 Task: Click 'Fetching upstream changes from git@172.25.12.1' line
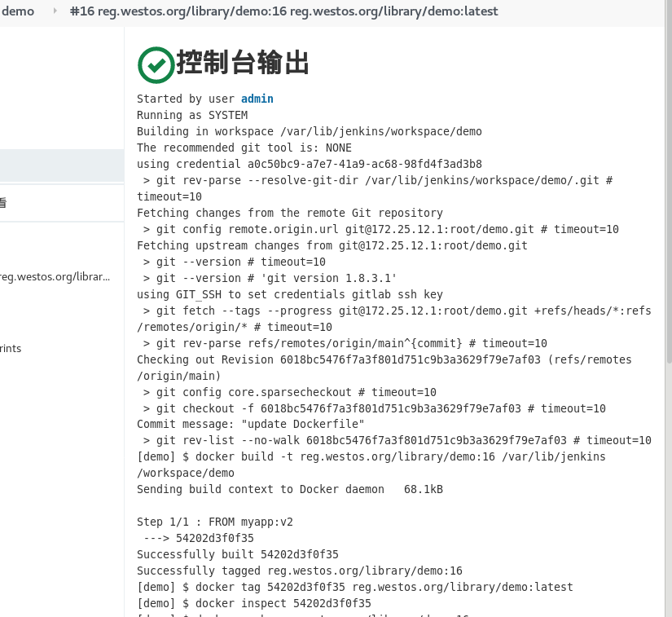click(x=332, y=245)
